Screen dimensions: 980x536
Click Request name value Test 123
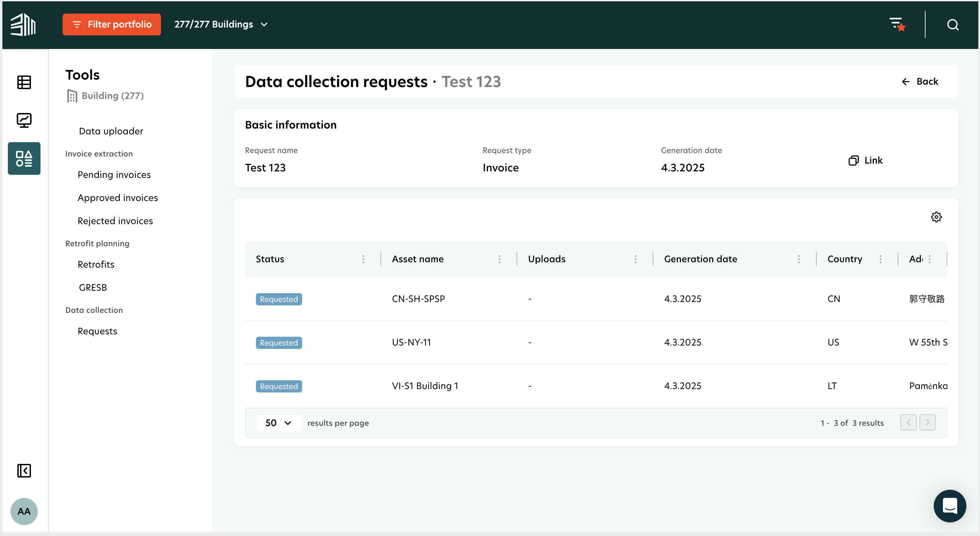(x=265, y=168)
